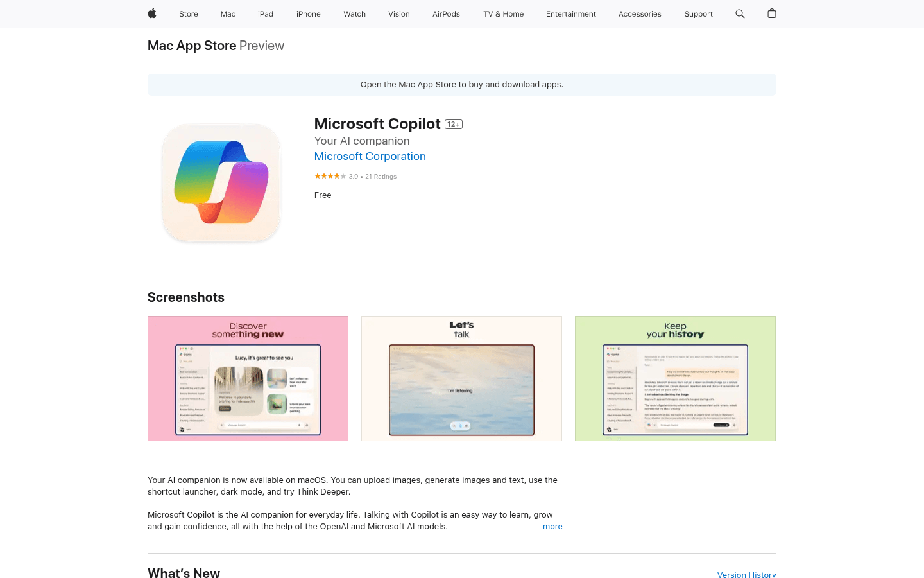Select "Mac" in the navigation bar

click(228, 13)
